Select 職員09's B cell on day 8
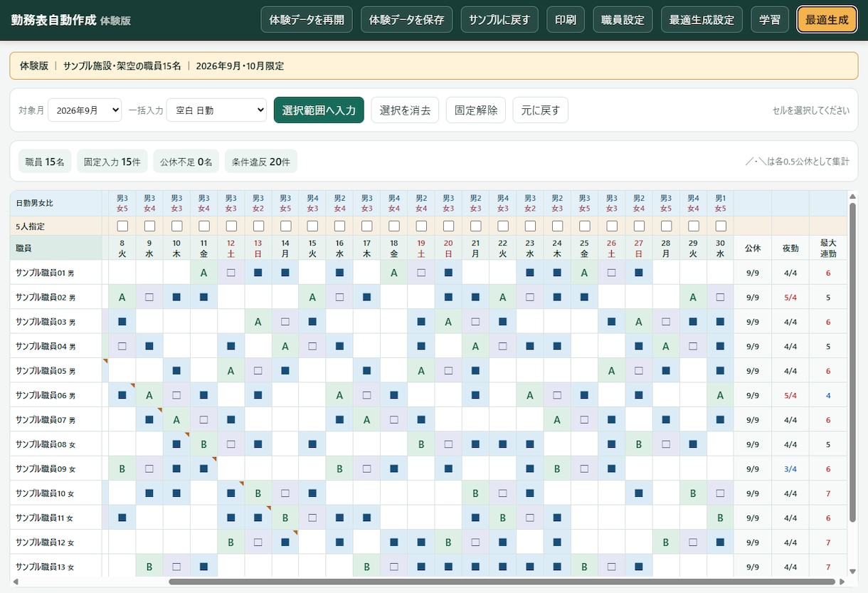Screen dimensions: 868x593 [x=122, y=469]
